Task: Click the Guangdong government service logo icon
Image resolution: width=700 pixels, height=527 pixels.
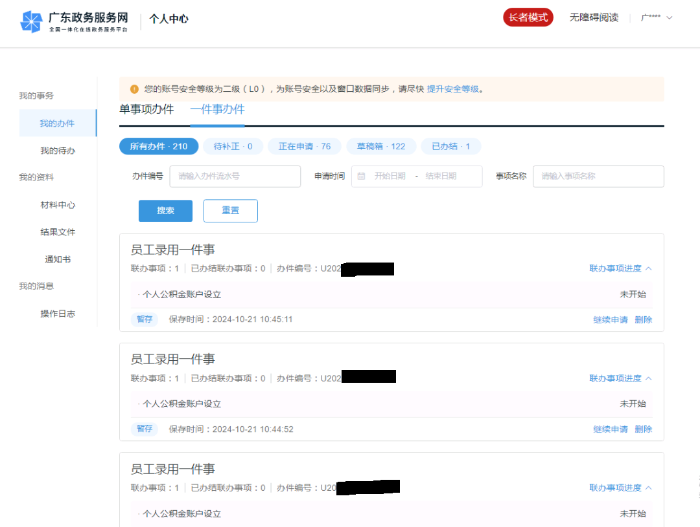Action: coord(31,21)
